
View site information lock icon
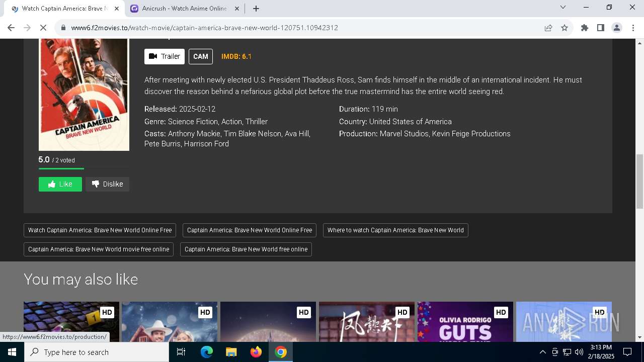pos(63,28)
